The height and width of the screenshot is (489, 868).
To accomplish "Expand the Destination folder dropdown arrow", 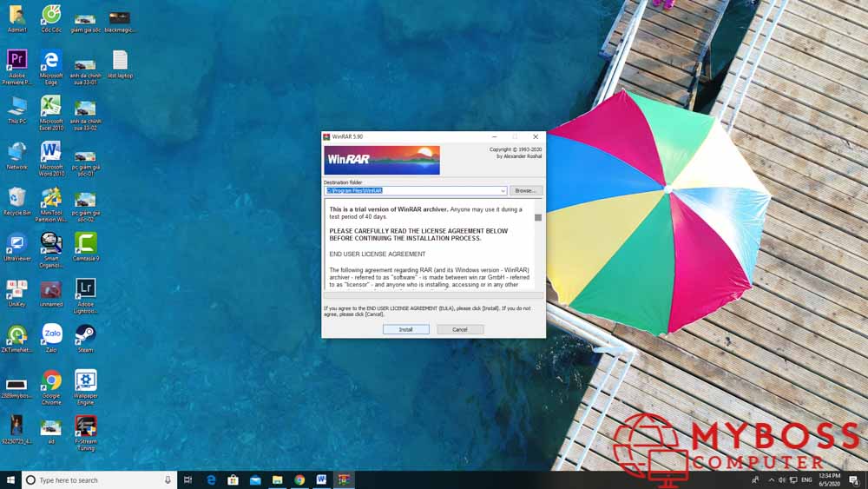I will pos(503,190).
